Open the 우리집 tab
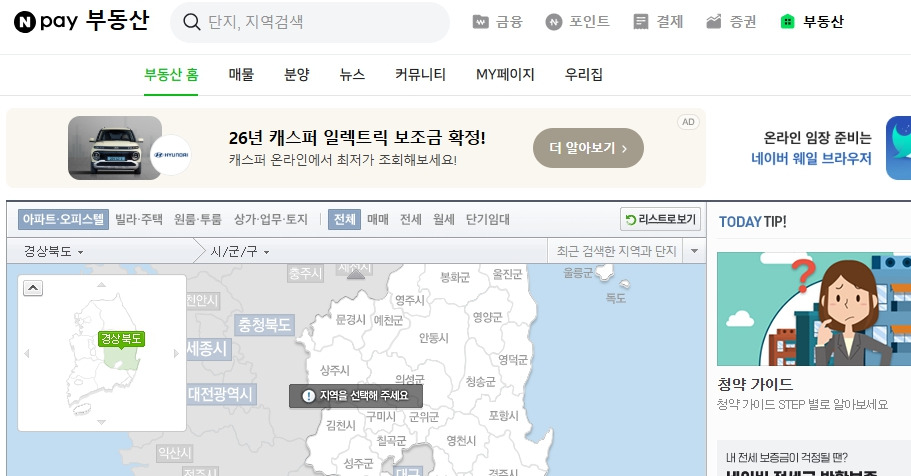Screen dimensions: 911x476 [583, 74]
